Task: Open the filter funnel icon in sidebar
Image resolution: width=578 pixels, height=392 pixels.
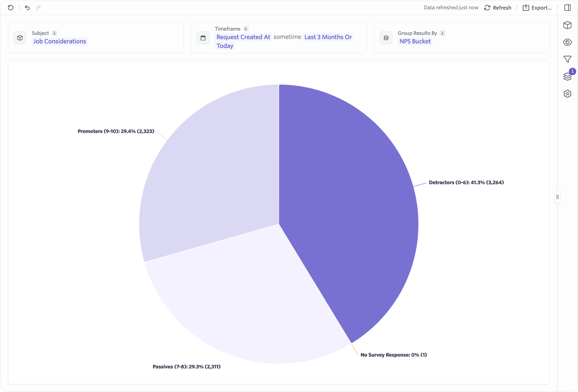Action: point(567,59)
